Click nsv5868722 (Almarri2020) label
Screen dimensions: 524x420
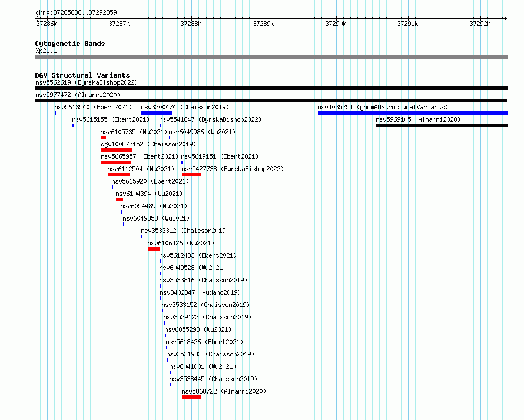point(224,391)
